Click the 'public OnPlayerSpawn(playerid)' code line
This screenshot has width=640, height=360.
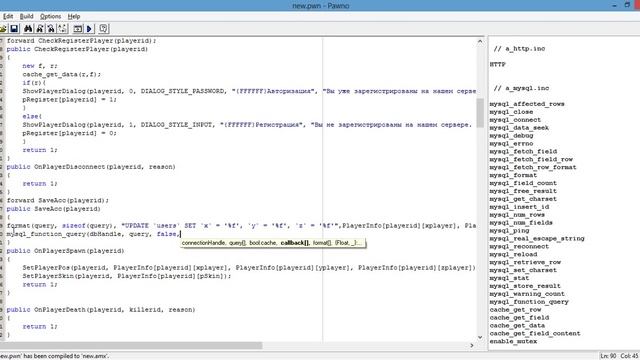[65, 251]
